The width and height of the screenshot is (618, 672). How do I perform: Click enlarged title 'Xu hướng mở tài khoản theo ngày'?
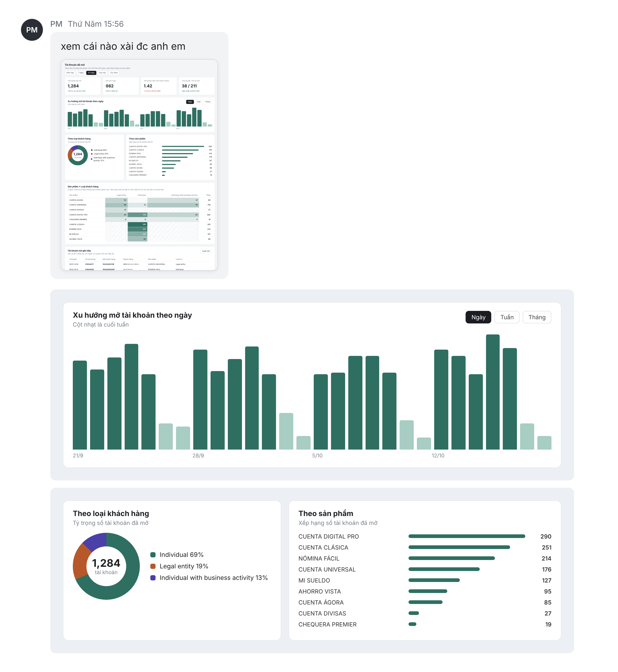[x=133, y=315]
